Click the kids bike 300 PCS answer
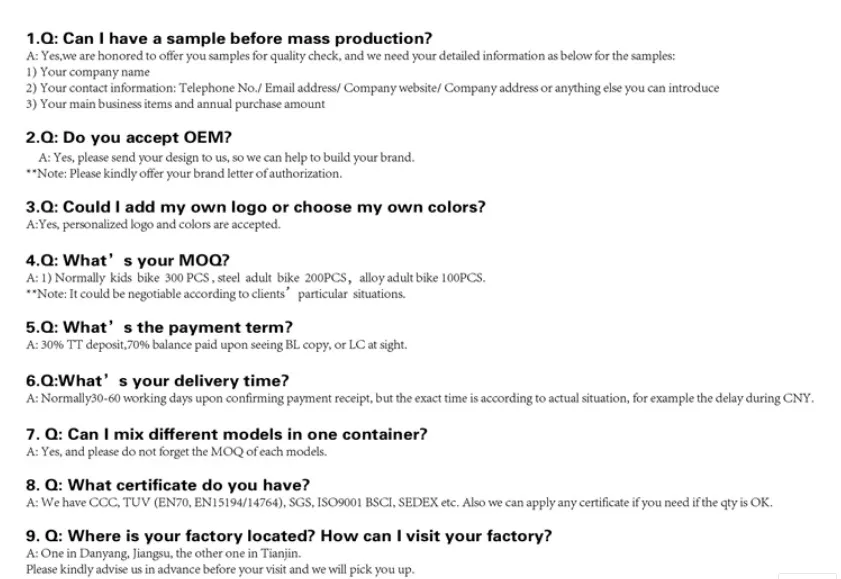Viewport: 841px width, 579px height. 255,277
